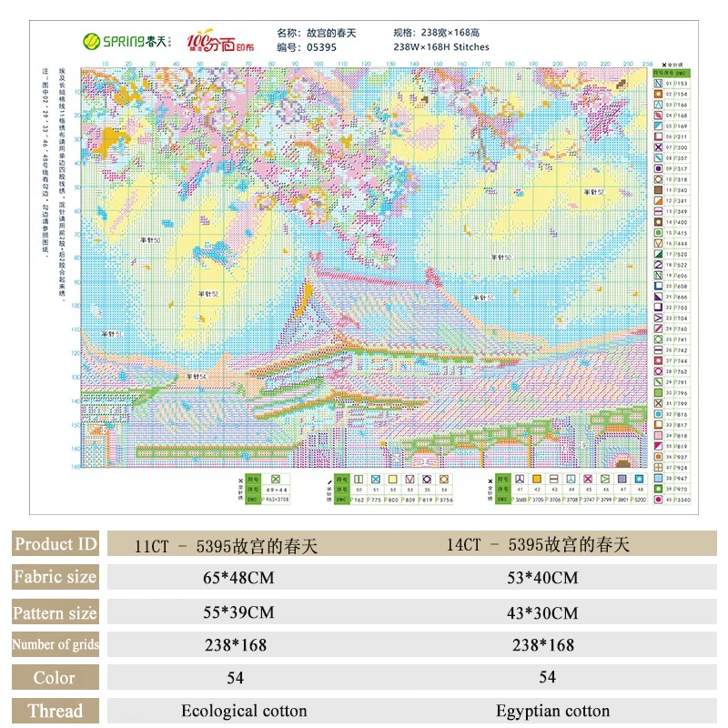Select the half-stitch symbol numbered 50

pos(359,480)
